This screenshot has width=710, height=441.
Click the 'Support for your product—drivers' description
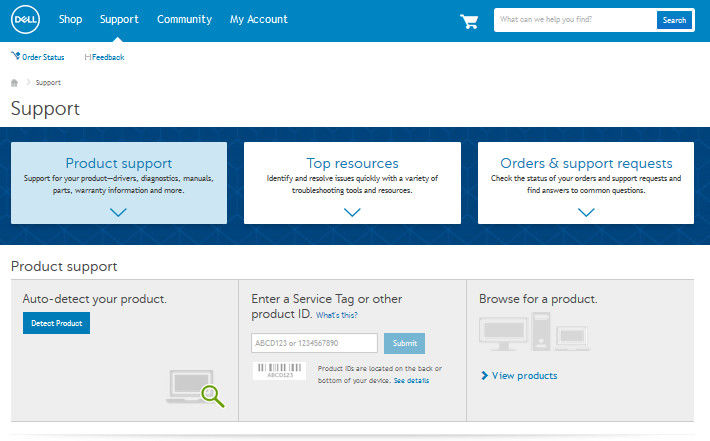point(119,184)
